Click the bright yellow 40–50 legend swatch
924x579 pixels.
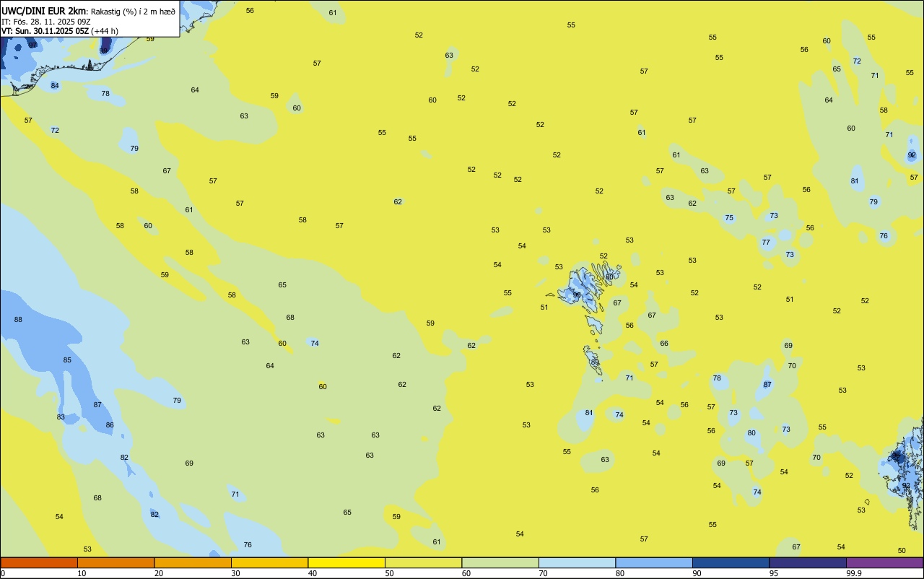(346, 562)
